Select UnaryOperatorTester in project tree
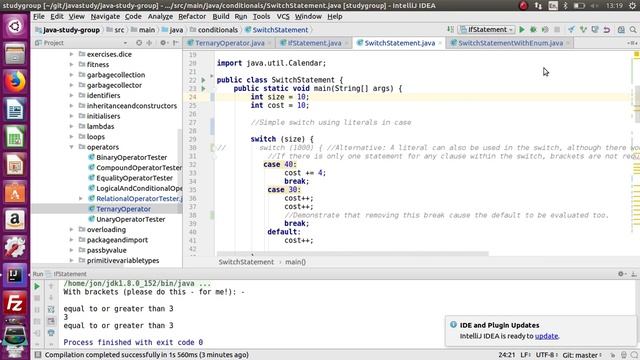Viewport: 640px width, 360px height. pyautogui.click(x=131, y=219)
